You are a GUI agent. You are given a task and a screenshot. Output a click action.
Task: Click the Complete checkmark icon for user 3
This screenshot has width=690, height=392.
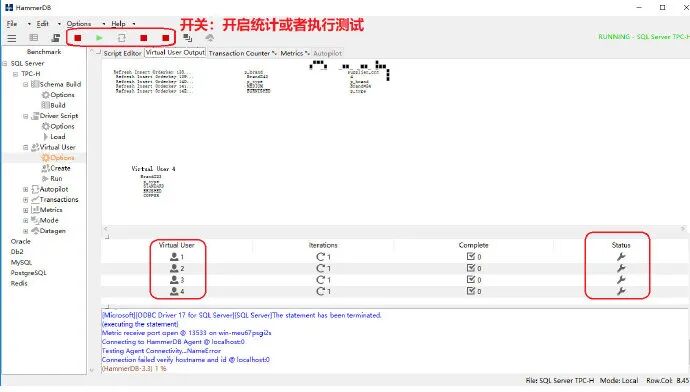(471, 279)
